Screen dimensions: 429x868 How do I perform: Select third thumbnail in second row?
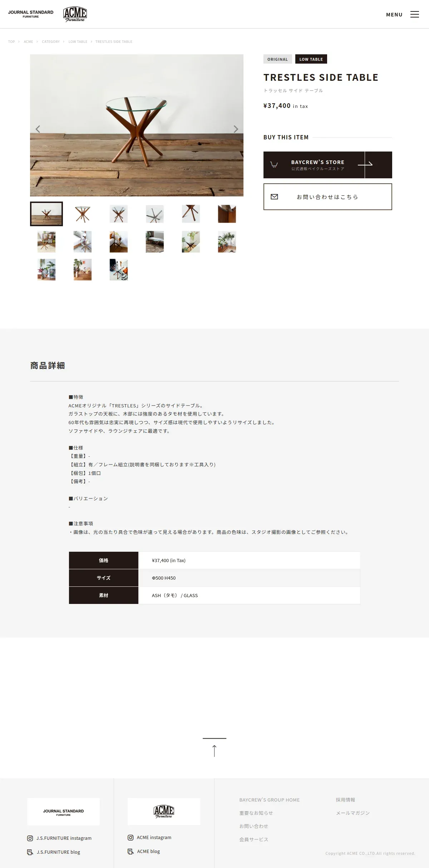point(119,242)
